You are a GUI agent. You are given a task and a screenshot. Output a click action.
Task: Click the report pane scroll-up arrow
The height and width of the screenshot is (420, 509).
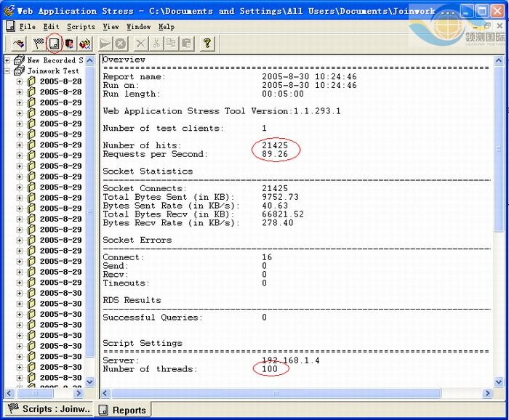pos(499,60)
